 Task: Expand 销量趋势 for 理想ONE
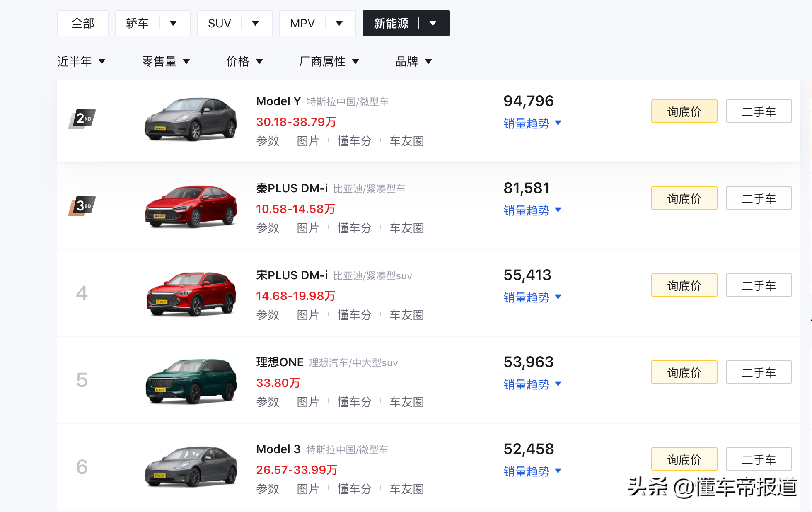pyautogui.click(x=532, y=384)
